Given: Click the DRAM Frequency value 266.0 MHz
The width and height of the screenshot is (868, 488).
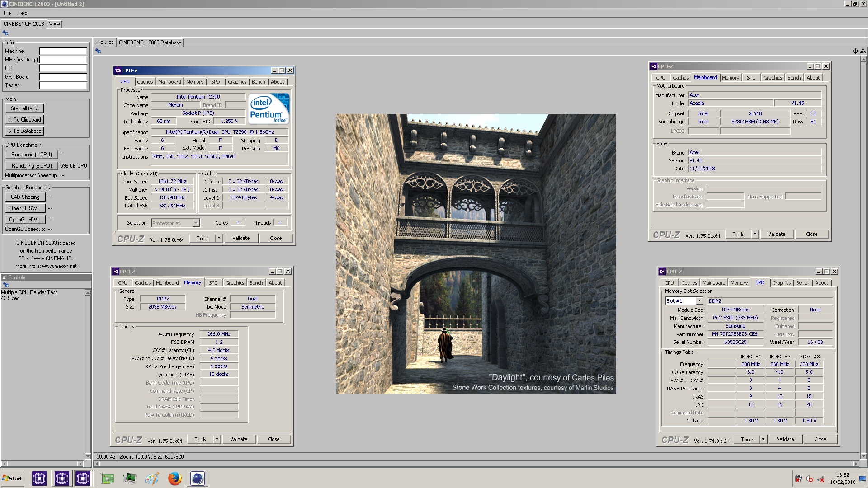Looking at the screenshot, I should pos(219,334).
